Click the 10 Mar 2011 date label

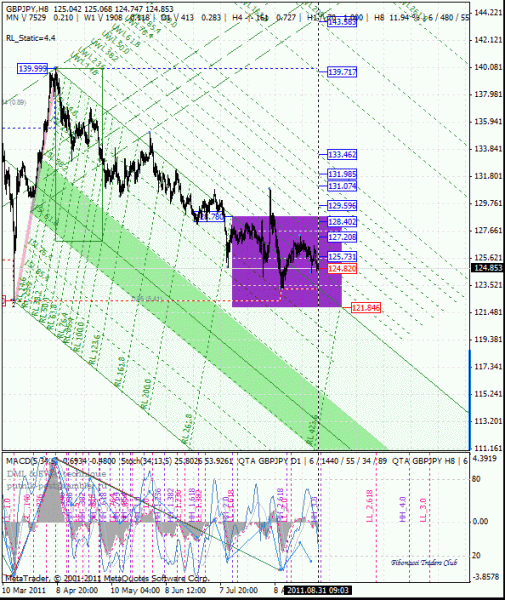[x=24, y=590]
